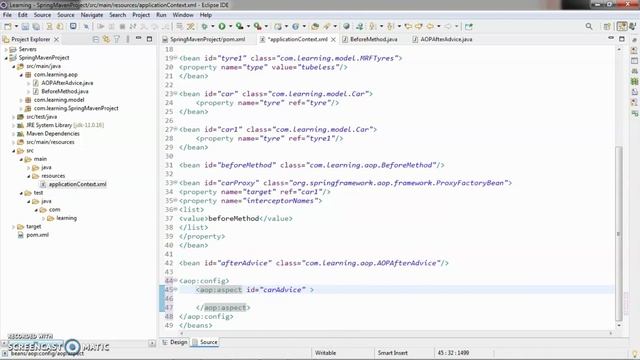Click Project Explorer's horizontal scroll right arrow
The width and height of the screenshot is (640, 360).
click(x=152, y=343)
